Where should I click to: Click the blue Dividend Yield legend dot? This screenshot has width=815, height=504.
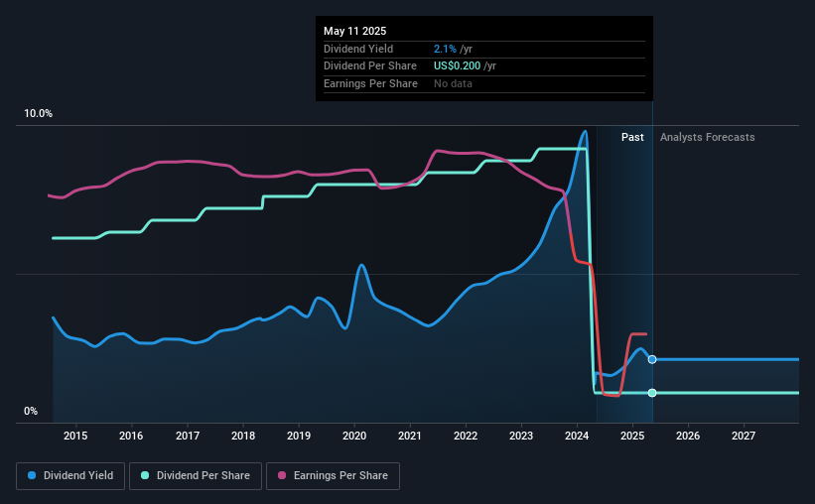pyautogui.click(x=32, y=475)
